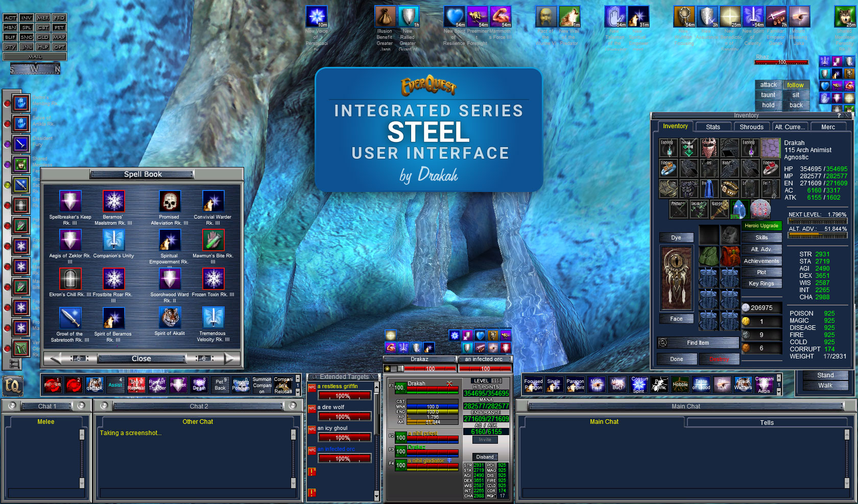
Task: Select the Tells tab in Main Chat
Action: 767,422
